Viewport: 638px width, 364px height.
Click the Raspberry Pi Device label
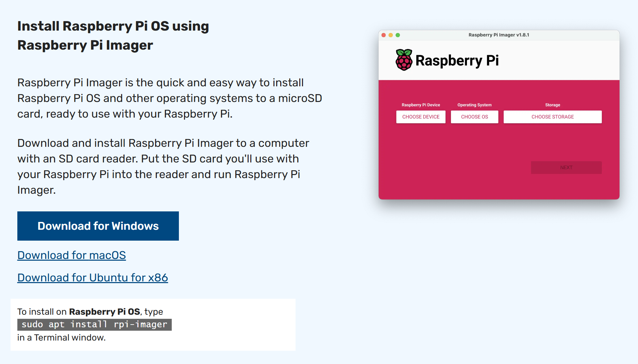tap(421, 105)
